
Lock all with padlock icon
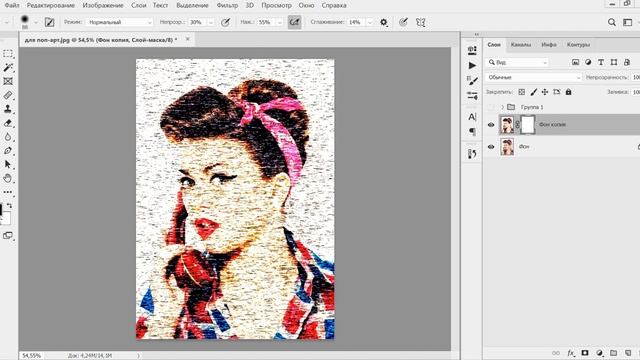pyautogui.click(x=569, y=92)
